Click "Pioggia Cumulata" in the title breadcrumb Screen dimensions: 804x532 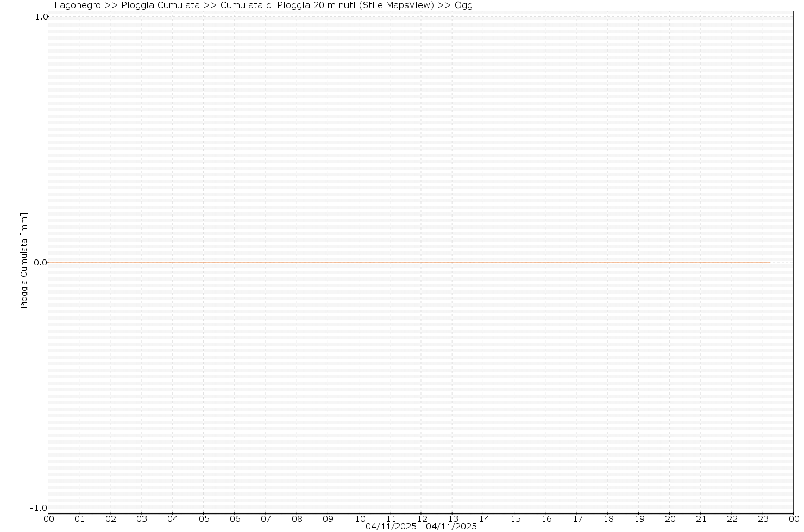(x=161, y=5)
